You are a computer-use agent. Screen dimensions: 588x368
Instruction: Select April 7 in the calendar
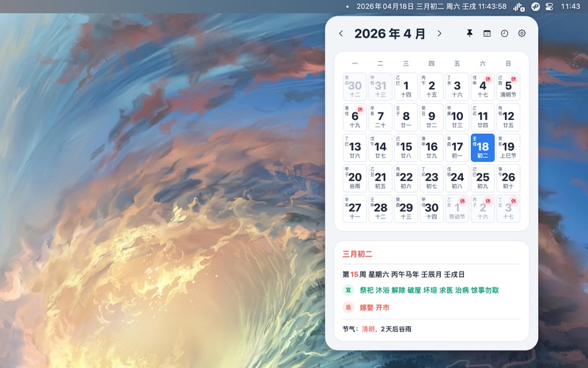380,117
